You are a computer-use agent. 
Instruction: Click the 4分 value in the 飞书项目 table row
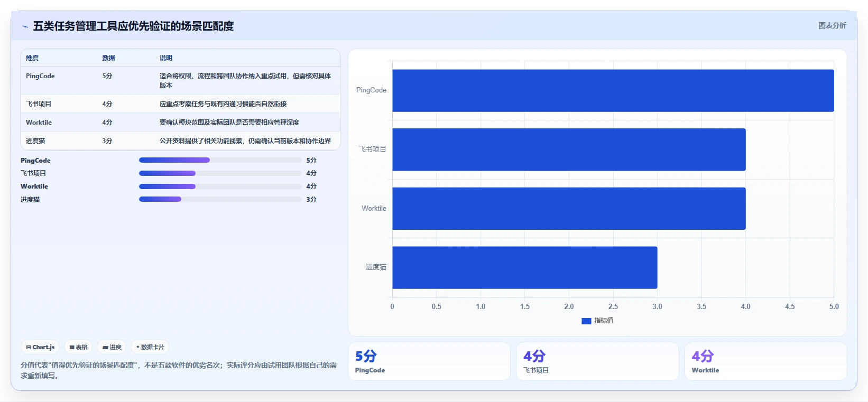[107, 104]
